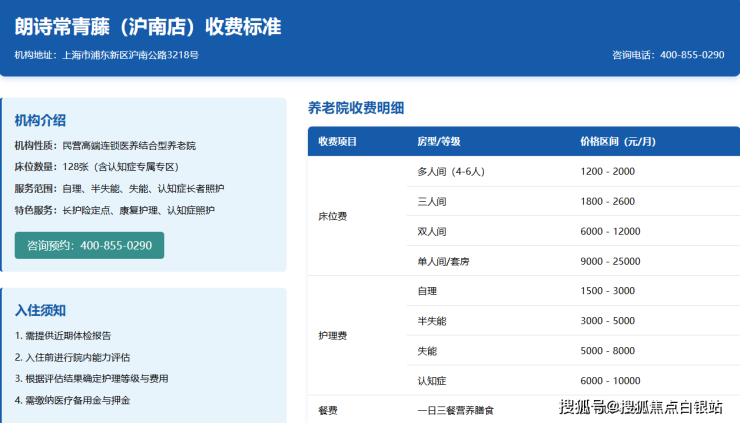Screen dimensions: 740x423
Task: Click the 价格区间（元/月） column header
Action: tap(618, 142)
